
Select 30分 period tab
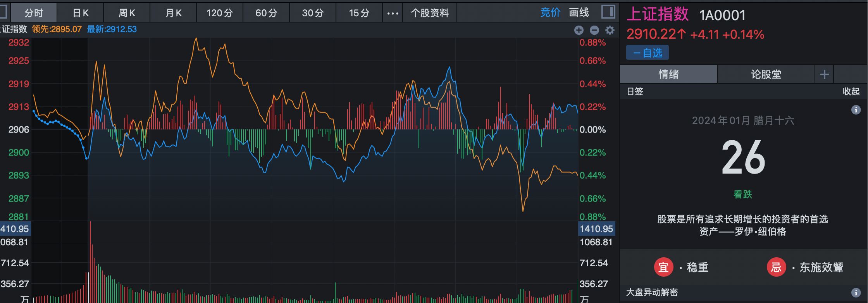pos(313,13)
